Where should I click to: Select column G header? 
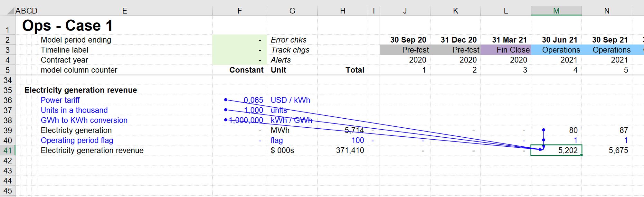(x=292, y=11)
